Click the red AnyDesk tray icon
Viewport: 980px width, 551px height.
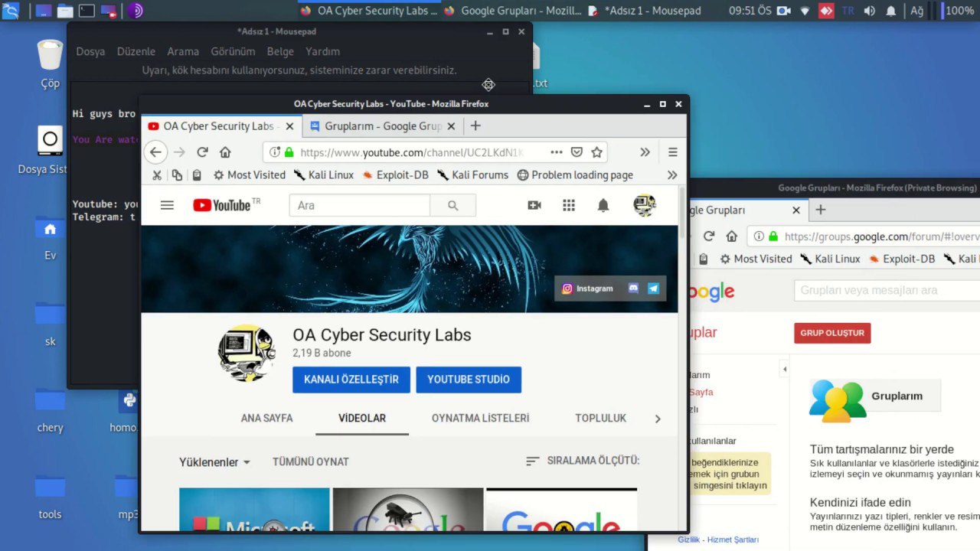[826, 11]
